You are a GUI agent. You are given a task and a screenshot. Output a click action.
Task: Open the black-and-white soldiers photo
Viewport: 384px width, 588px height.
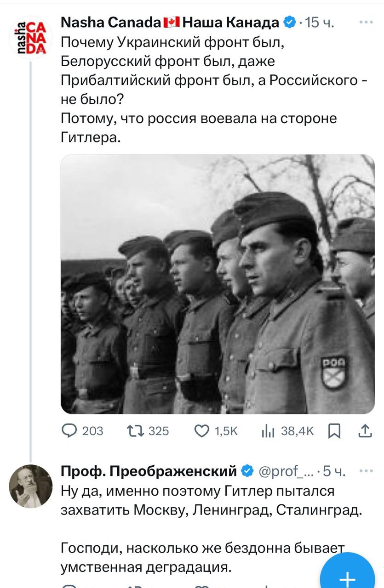click(x=218, y=284)
